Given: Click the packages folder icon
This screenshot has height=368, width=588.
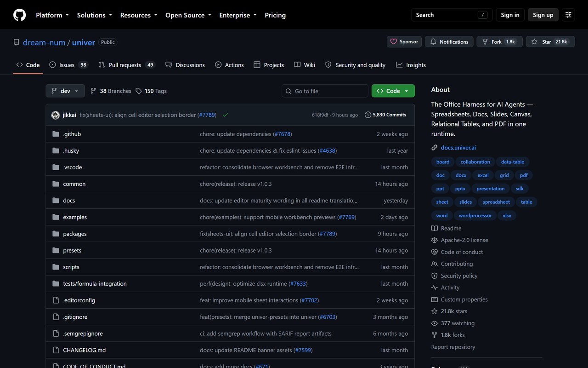Looking at the screenshot, I should (x=56, y=234).
